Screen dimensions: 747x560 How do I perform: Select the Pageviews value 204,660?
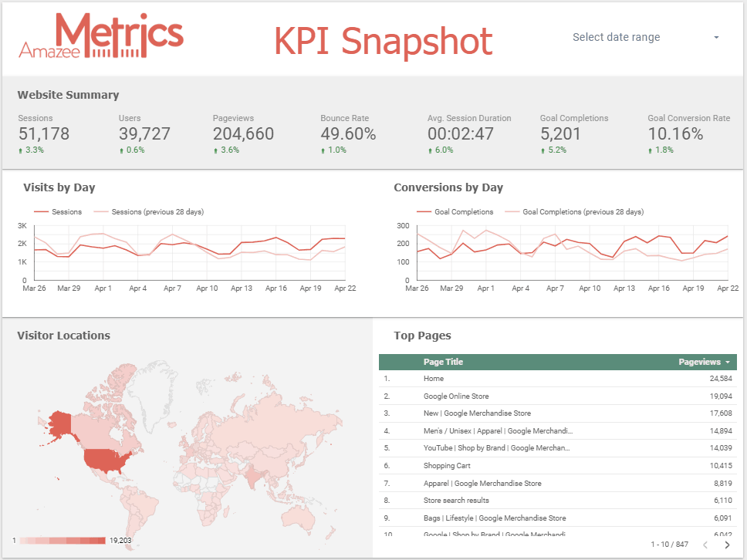coord(243,133)
